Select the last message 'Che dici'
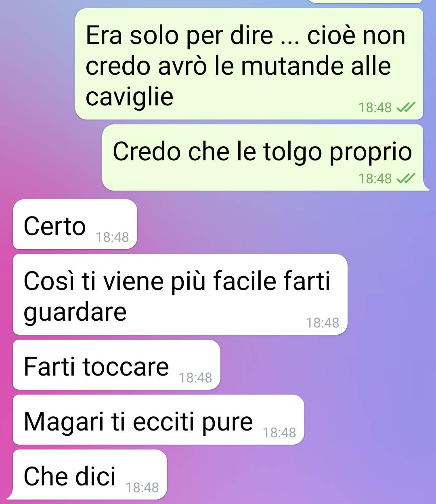The height and width of the screenshot is (504, 436). click(90, 475)
